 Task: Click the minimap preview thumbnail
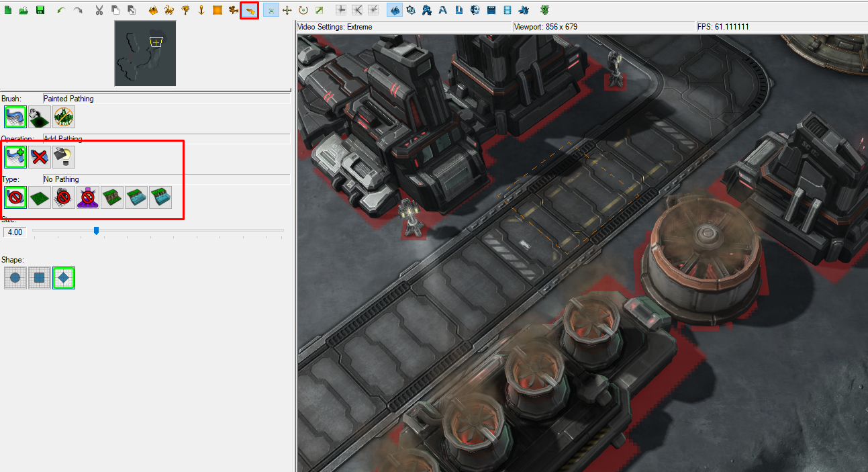click(x=145, y=53)
